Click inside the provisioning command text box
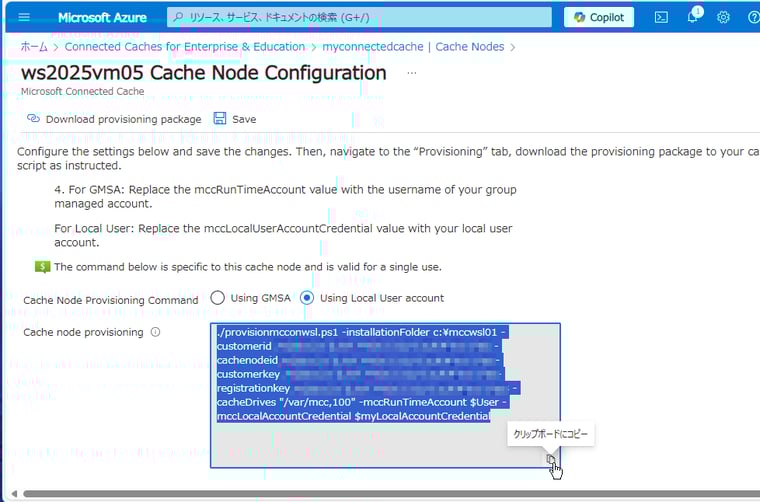 click(385, 395)
